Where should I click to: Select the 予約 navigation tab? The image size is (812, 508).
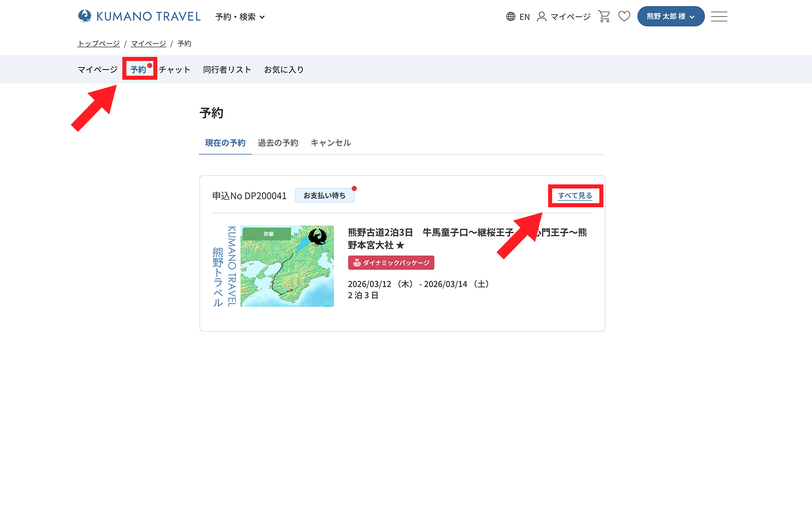click(x=138, y=70)
